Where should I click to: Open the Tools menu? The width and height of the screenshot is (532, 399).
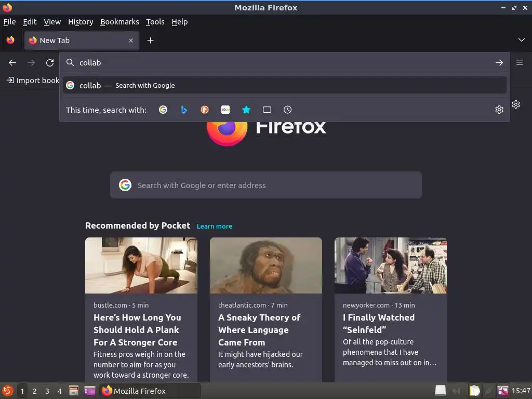[x=155, y=22]
